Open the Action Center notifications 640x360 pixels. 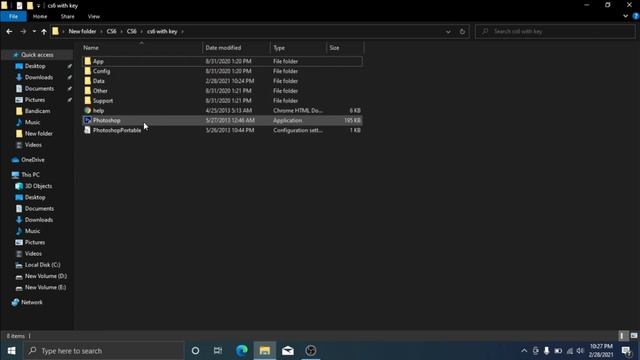[627, 351]
